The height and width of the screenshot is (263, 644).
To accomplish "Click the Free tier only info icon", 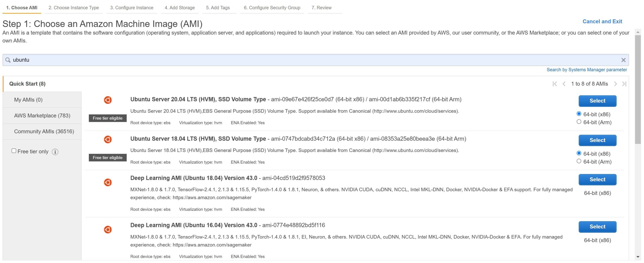I will point(55,152).
